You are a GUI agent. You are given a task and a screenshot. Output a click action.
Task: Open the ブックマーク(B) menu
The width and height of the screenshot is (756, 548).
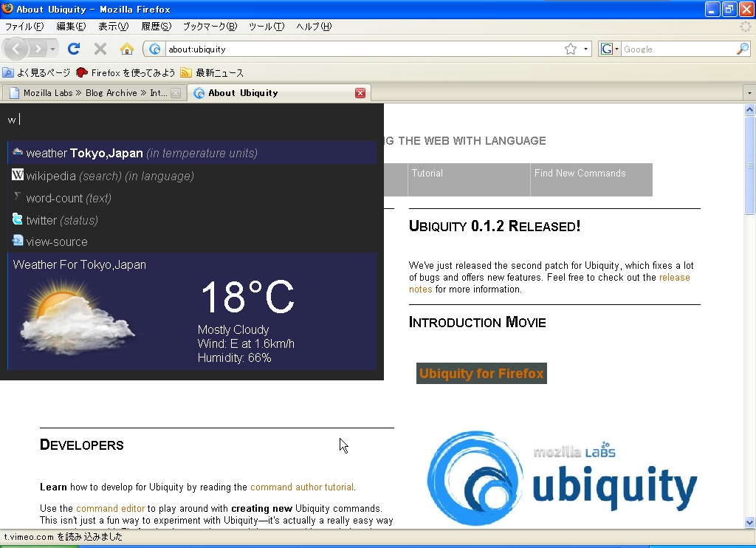[210, 27]
